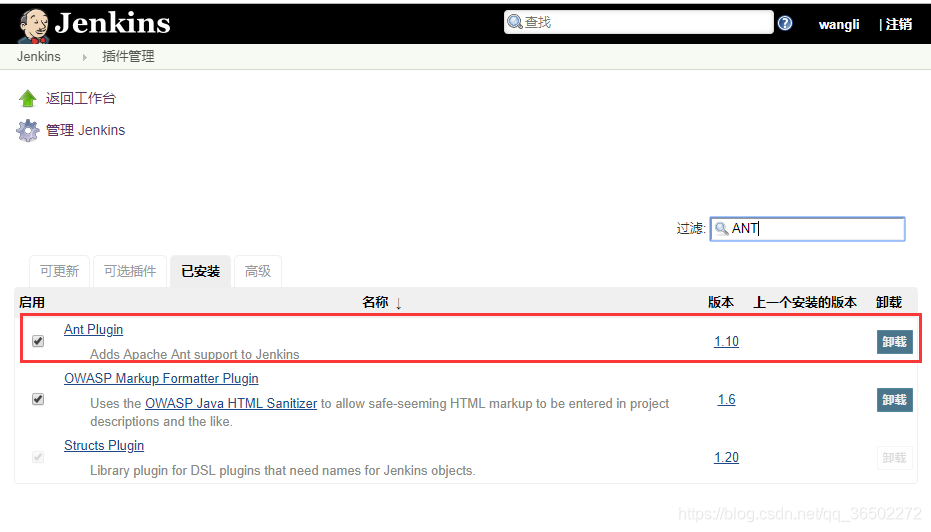
Task: Click the green up-arrow return icon
Action: (27, 98)
